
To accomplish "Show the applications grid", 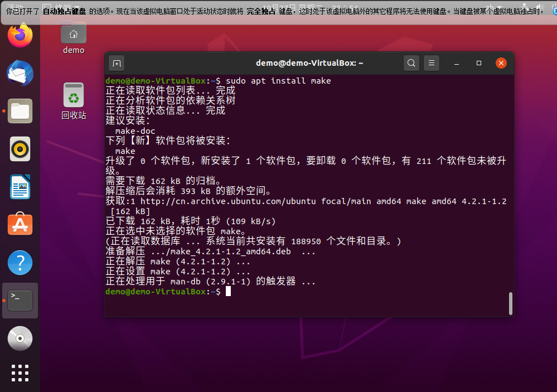I will tap(20, 373).
